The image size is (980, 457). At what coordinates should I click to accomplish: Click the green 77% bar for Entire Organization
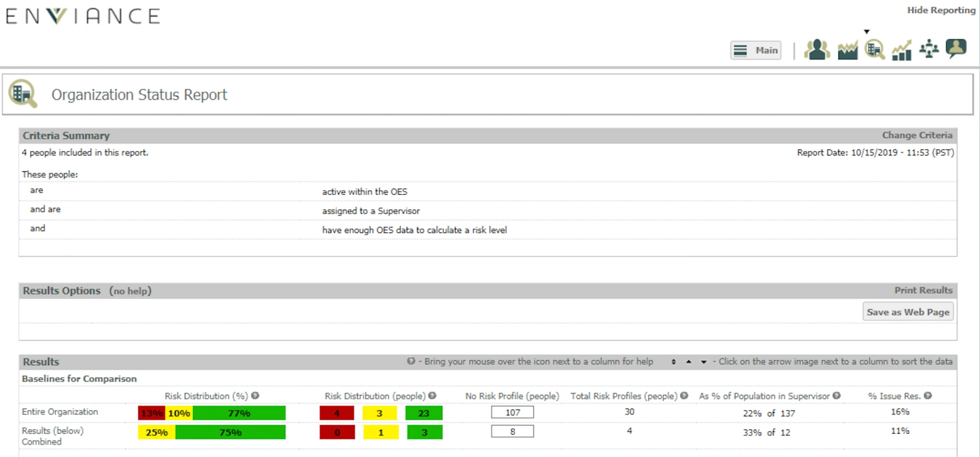tap(239, 413)
